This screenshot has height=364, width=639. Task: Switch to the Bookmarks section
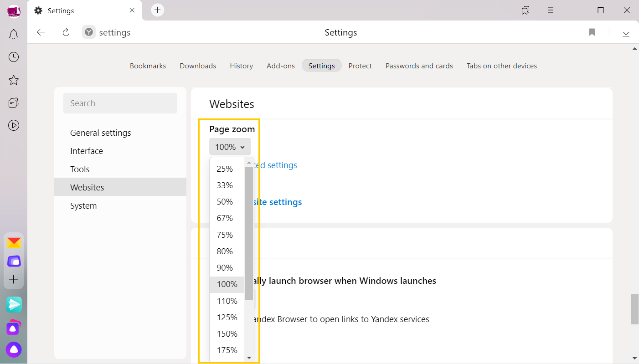tap(148, 66)
